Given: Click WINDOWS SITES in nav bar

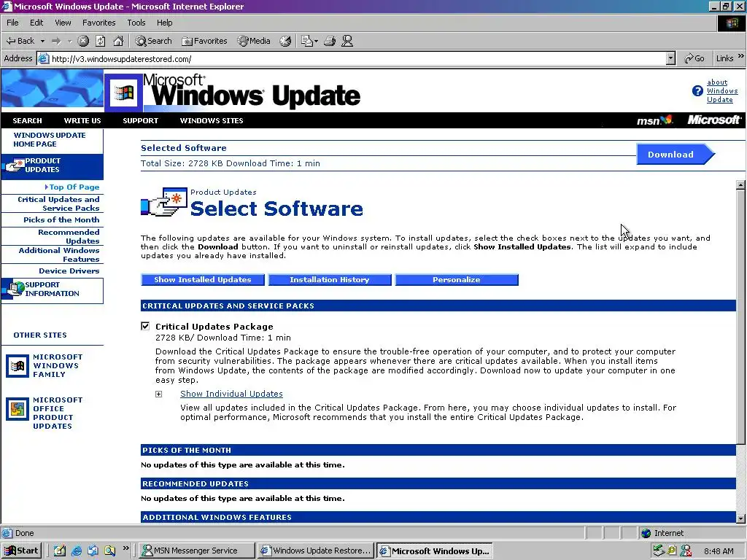Looking at the screenshot, I should coord(212,120).
